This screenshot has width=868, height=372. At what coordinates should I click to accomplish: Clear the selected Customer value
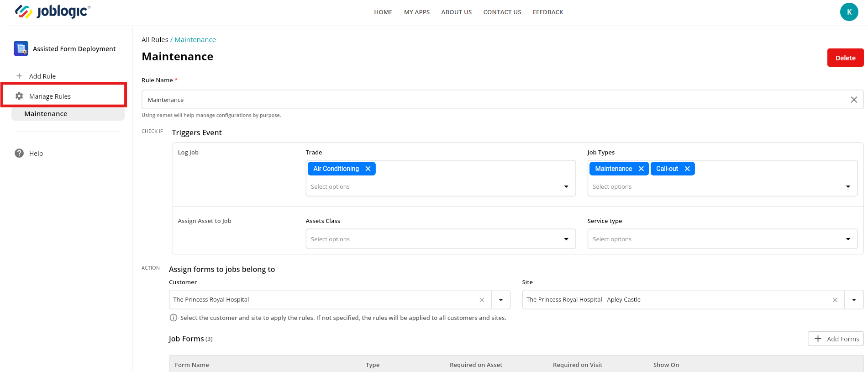coord(482,300)
